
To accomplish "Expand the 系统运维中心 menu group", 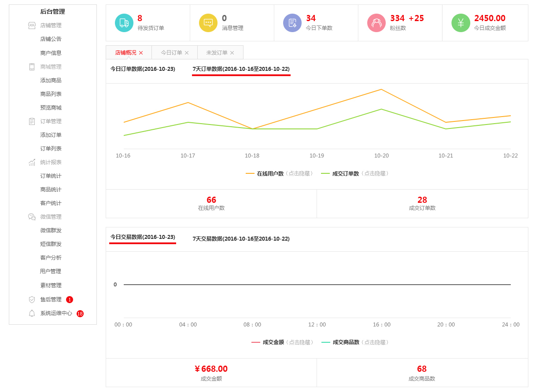I will [56, 313].
